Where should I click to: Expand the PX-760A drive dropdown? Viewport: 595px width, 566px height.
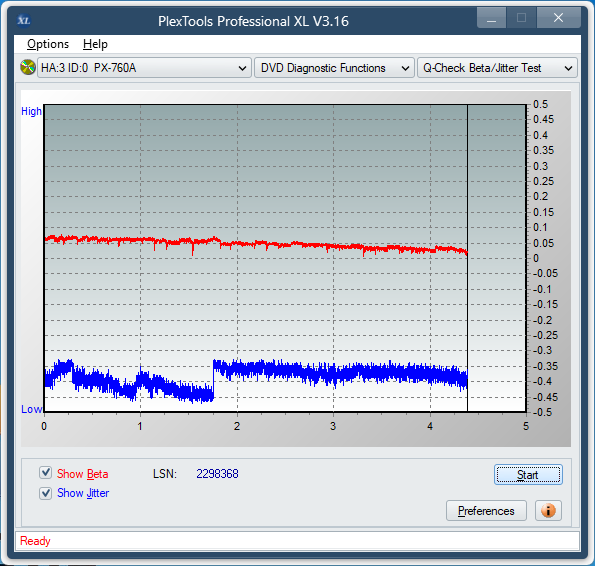pyautogui.click(x=144, y=68)
